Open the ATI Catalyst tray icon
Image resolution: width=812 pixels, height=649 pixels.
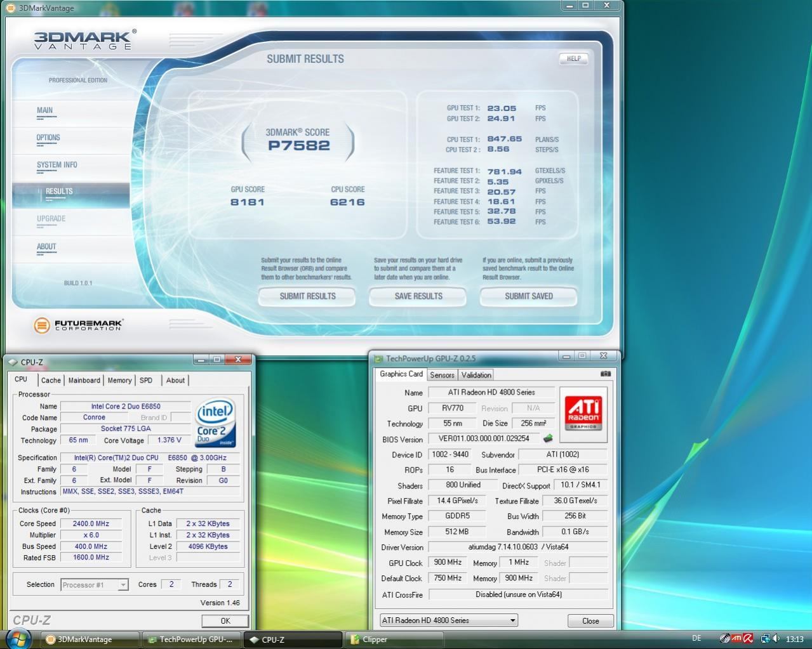pos(736,639)
